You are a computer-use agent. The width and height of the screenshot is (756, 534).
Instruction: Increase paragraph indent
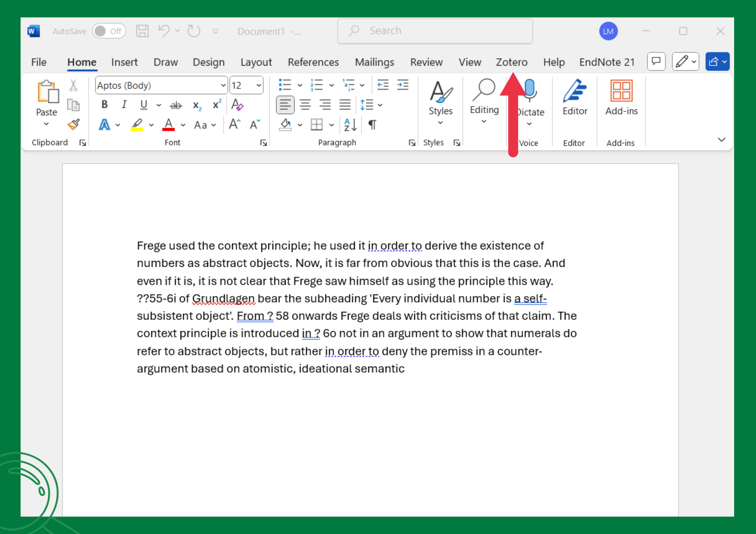(x=402, y=85)
